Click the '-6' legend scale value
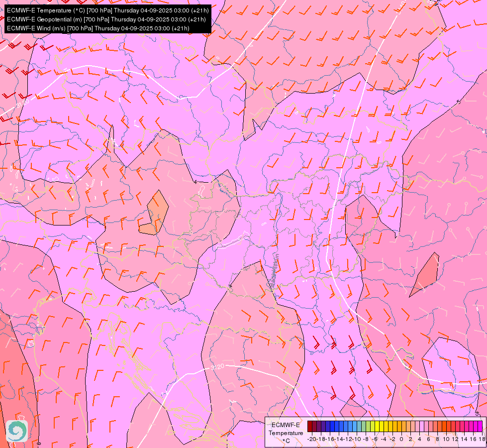The height and width of the screenshot is (448, 487). tap(375, 439)
